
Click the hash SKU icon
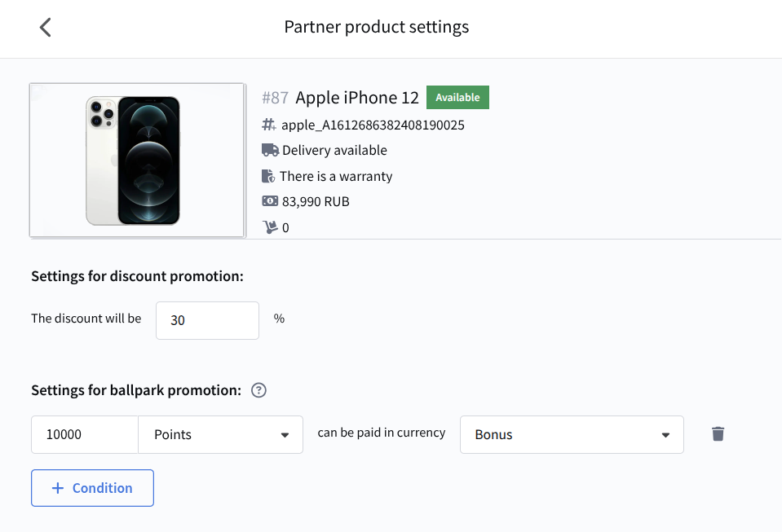coord(269,125)
